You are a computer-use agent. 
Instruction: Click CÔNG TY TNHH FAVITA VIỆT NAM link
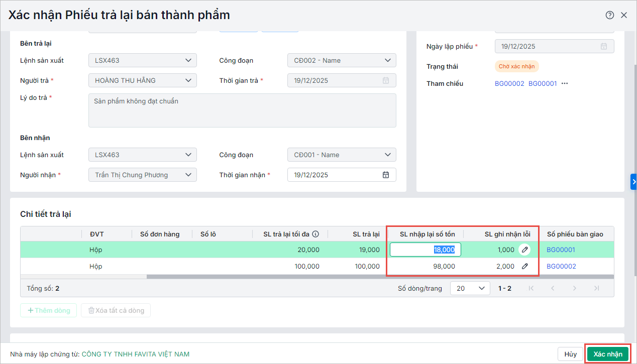[x=136, y=354]
